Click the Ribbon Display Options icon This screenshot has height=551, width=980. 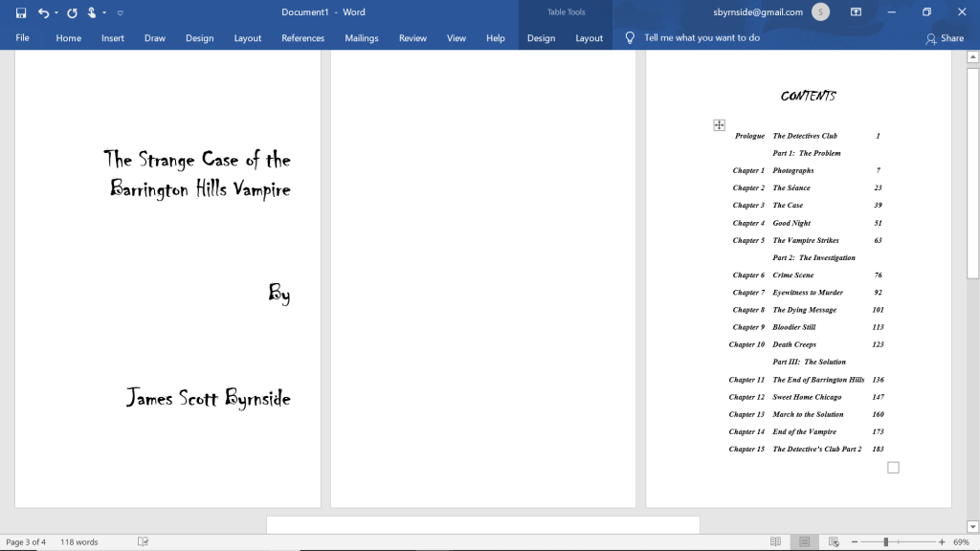pyautogui.click(x=857, y=12)
